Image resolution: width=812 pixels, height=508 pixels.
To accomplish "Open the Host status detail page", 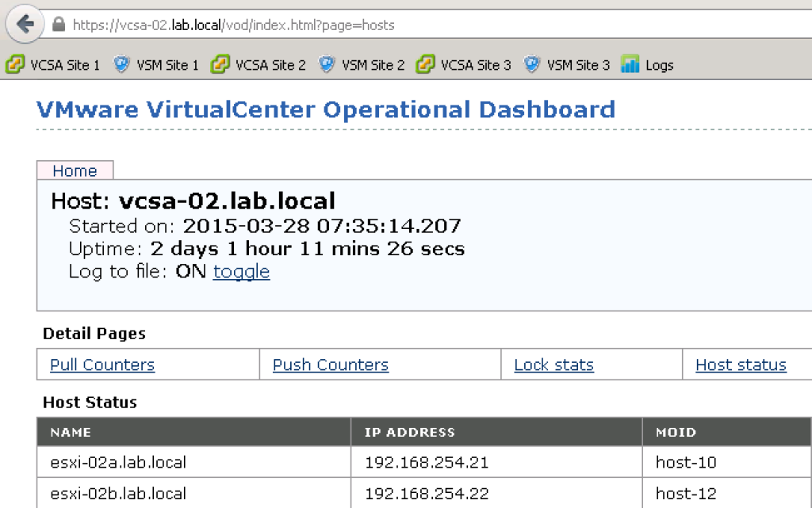I will 741,365.
